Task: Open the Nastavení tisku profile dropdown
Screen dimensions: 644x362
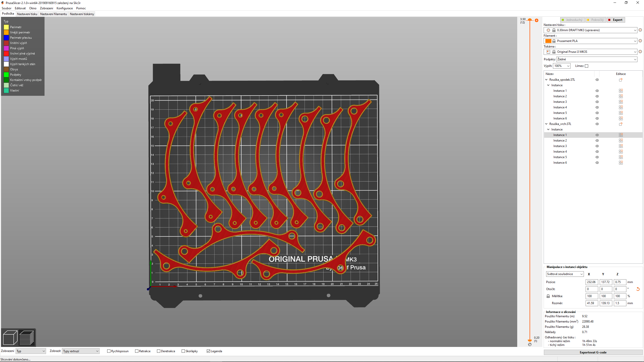Action: tap(590, 30)
